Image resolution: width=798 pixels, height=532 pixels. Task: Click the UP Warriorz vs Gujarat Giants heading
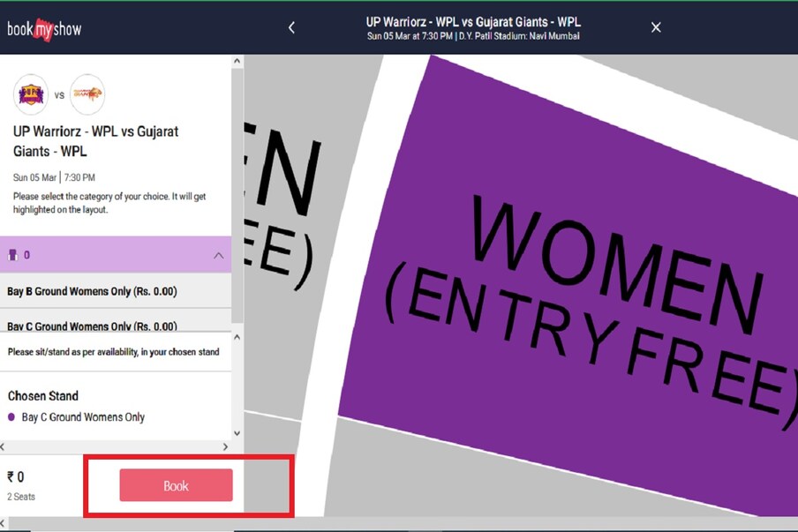point(95,141)
